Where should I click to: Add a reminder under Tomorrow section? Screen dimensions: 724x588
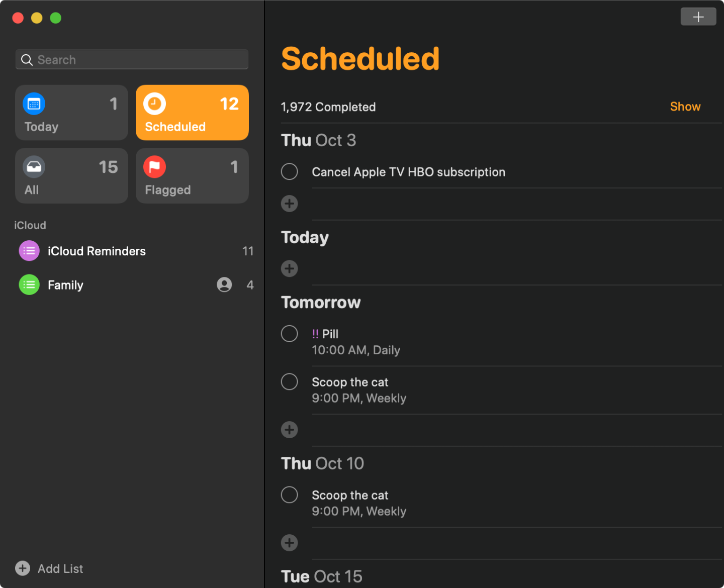pyautogui.click(x=289, y=430)
